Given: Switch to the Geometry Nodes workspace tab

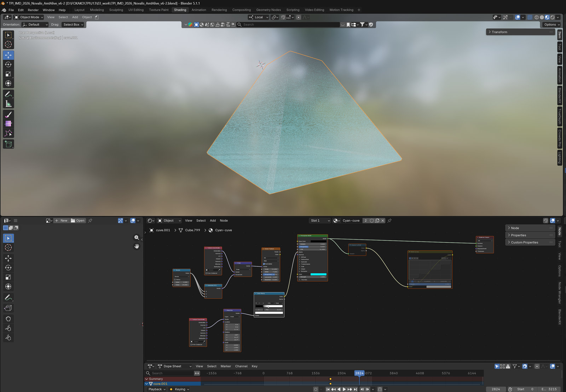Looking at the screenshot, I should point(268,10).
